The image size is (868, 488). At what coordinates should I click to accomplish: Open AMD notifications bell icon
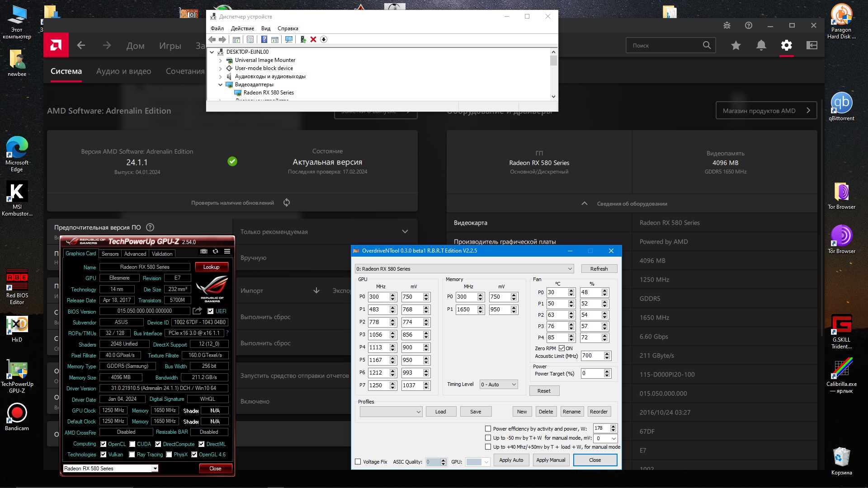[761, 45]
